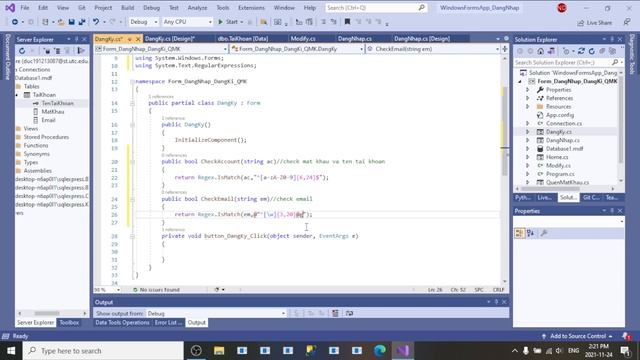The height and width of the screenshot is (360, 640).
Task: Select the Email column in Server Explorer
Action: (48, 120)
